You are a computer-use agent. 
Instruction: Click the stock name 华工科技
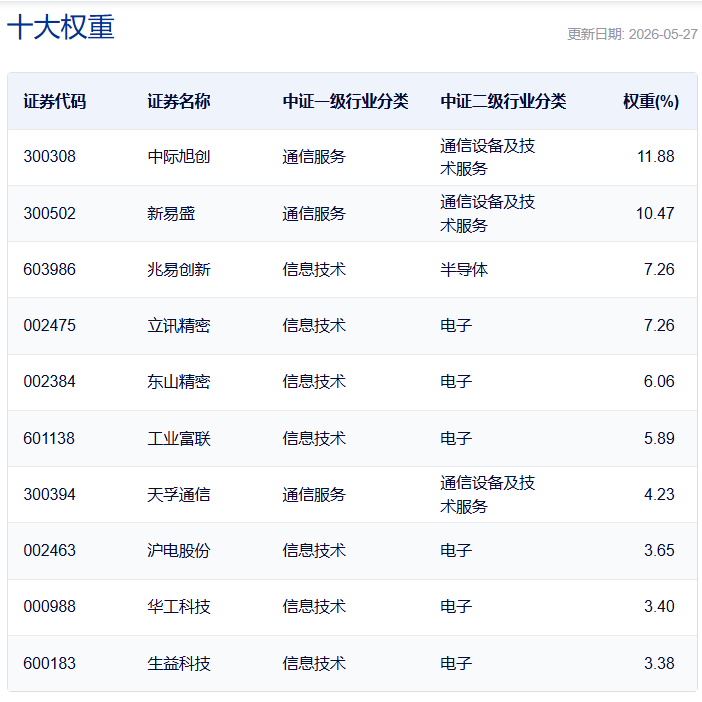tap(179, 607)
